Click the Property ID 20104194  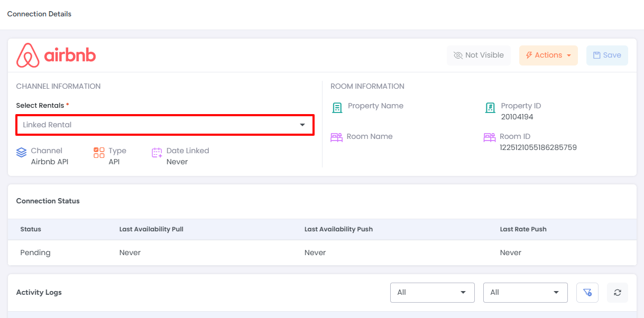[x=517, y=117]
